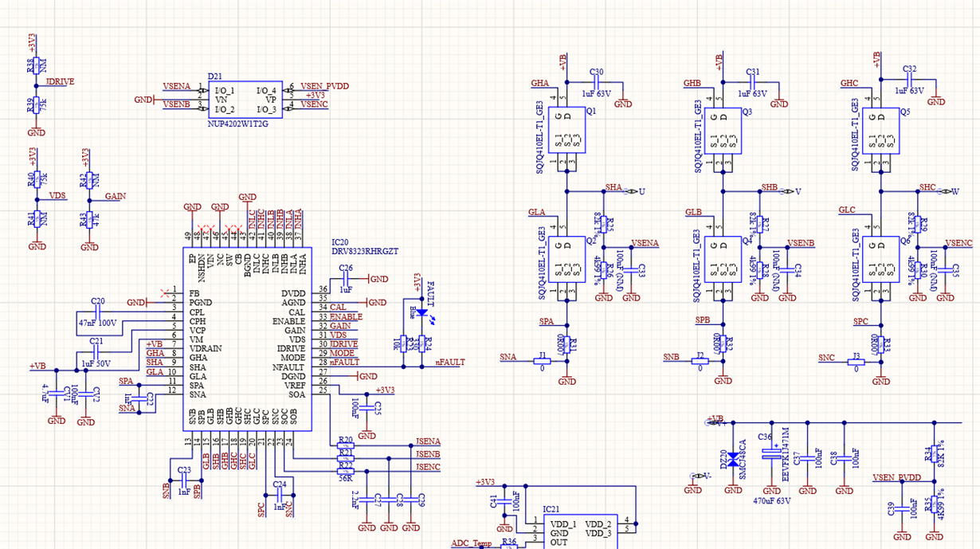The height and width of the screenshot is (549, 980).
Task: Click the DRV8323RHRGZT part name text
Action: (x=365, y=251)
